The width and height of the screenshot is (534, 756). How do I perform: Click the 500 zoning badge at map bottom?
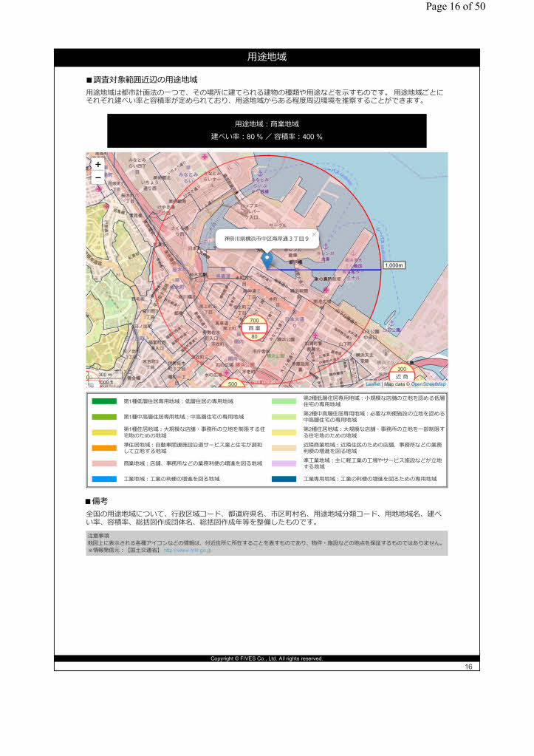click(232, 384)
